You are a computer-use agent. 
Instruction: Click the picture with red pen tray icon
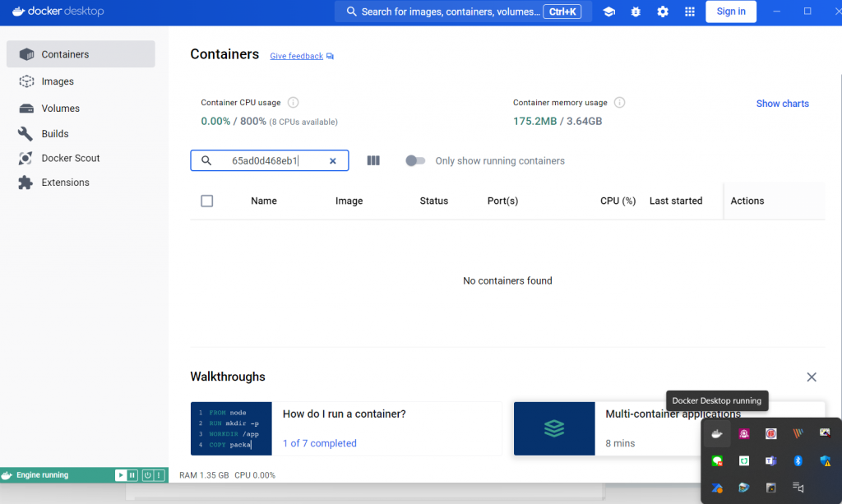tap(825, 432)
